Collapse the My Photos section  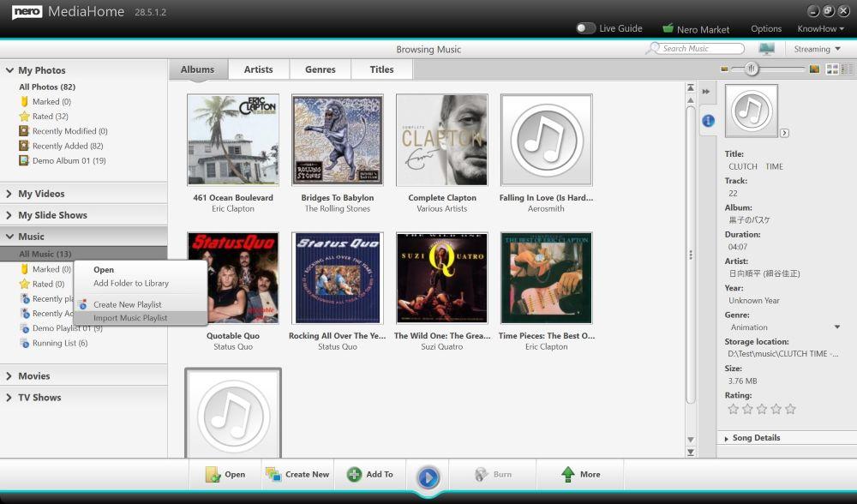(x=9, y=70)
